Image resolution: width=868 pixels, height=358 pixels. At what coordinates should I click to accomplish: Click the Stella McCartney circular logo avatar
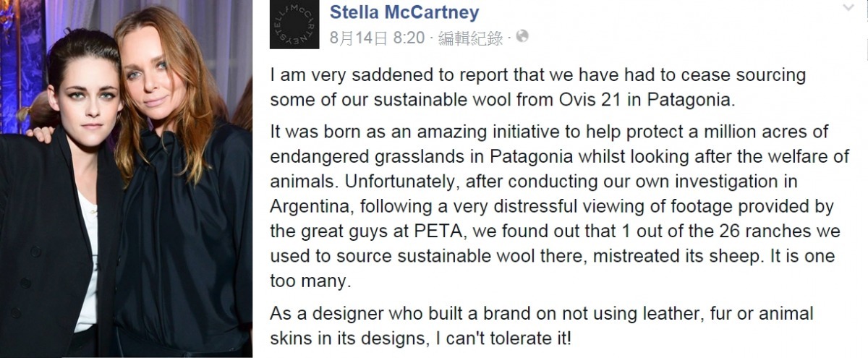point(294,25)
